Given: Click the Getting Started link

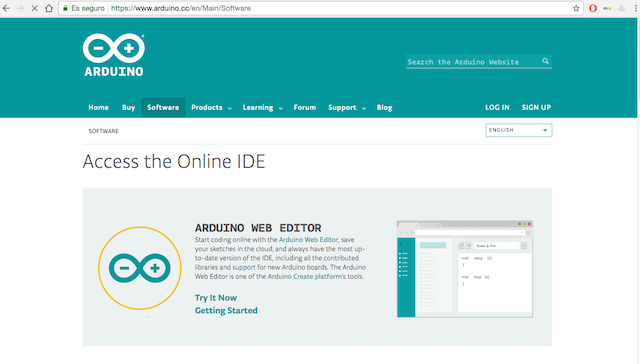Looking at the screenshot, I should click(226, 310).
